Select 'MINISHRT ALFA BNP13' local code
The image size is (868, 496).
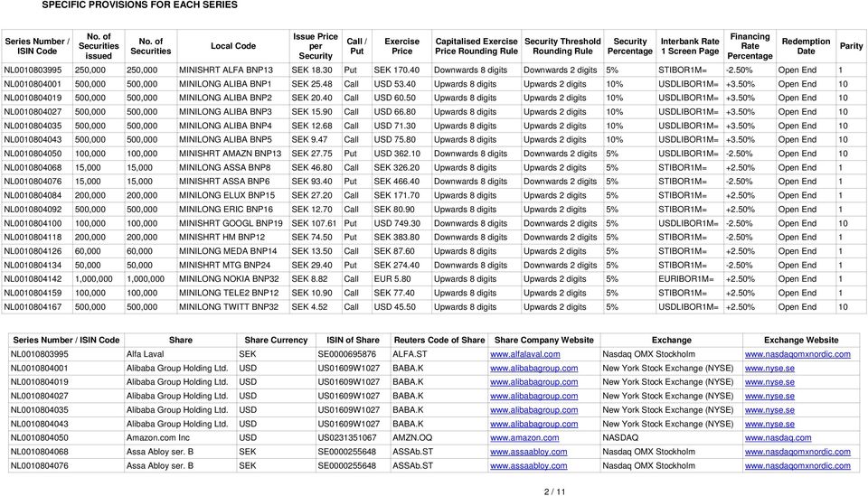pyautogui.click(x=226, y=70)
